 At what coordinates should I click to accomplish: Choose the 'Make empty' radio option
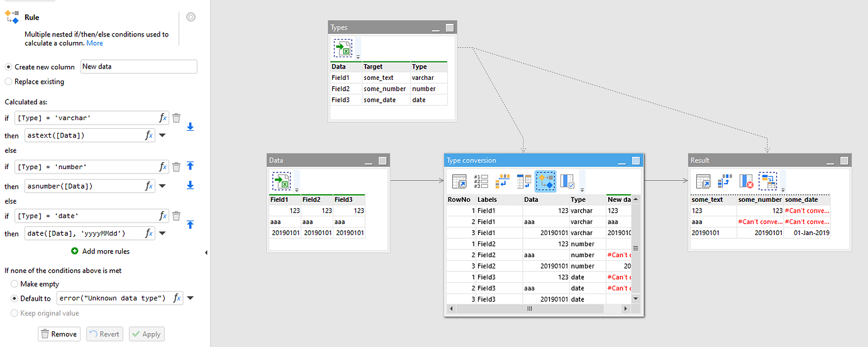15,284
